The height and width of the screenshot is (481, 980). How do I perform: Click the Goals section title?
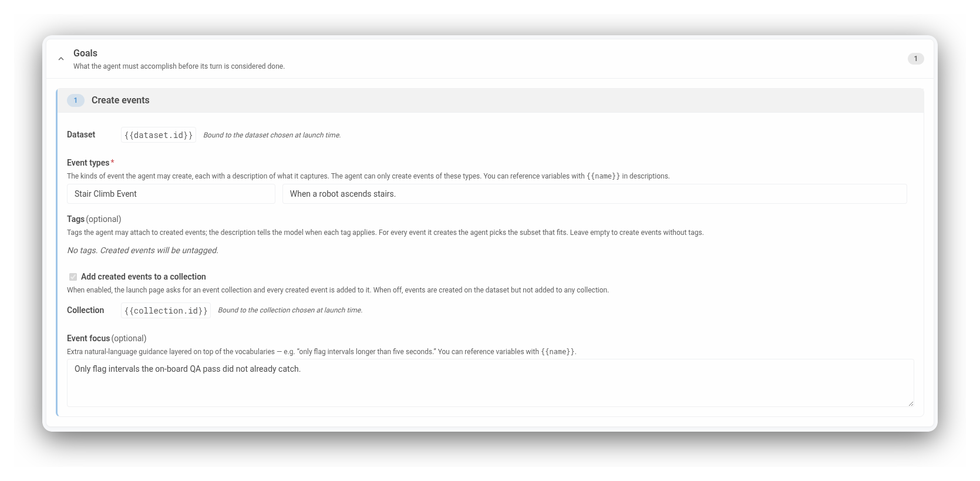tap(85, 53)
